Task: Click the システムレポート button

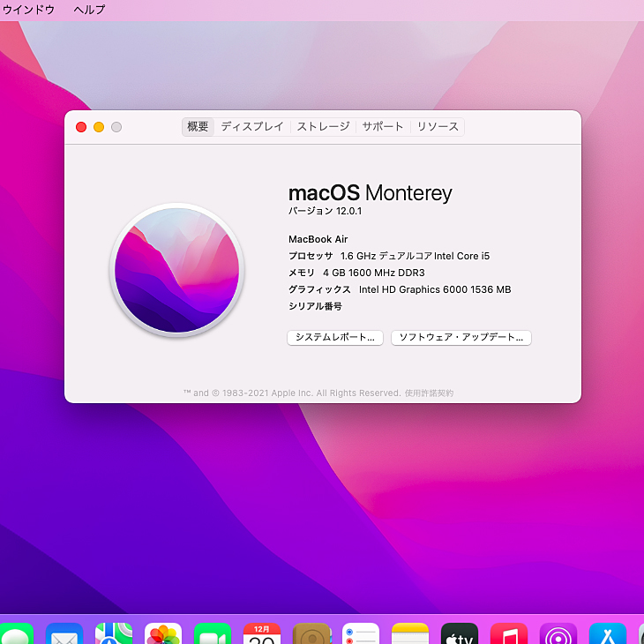Action: point(335,338)
